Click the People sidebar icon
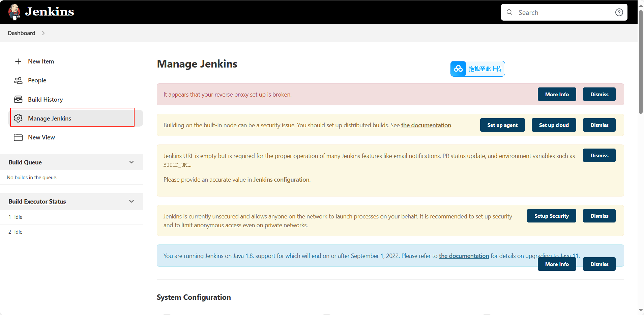Image resolution: width=644 pixels, height=315 pixels. [x=18, y=80]
